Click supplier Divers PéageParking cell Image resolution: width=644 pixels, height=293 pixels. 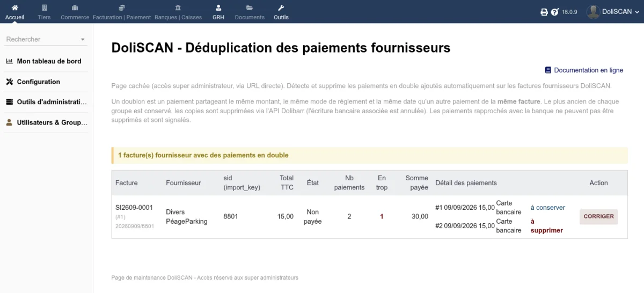pos(187,217)
